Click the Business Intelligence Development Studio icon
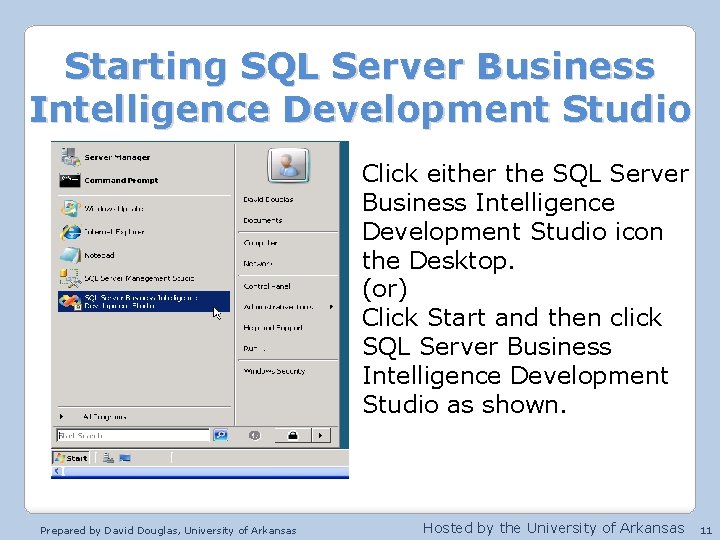The image size is (720, 540). click(70, 302)
